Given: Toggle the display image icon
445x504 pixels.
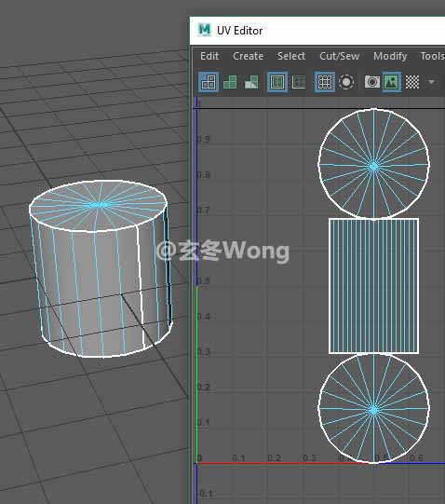Looking at the screenshot, I should coord(392,82).
